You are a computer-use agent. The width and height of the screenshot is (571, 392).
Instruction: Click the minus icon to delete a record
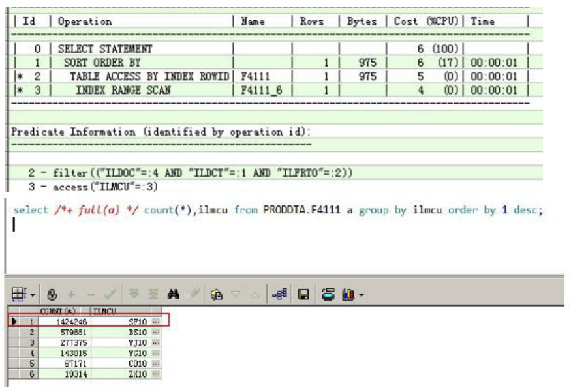click(91, 294)
